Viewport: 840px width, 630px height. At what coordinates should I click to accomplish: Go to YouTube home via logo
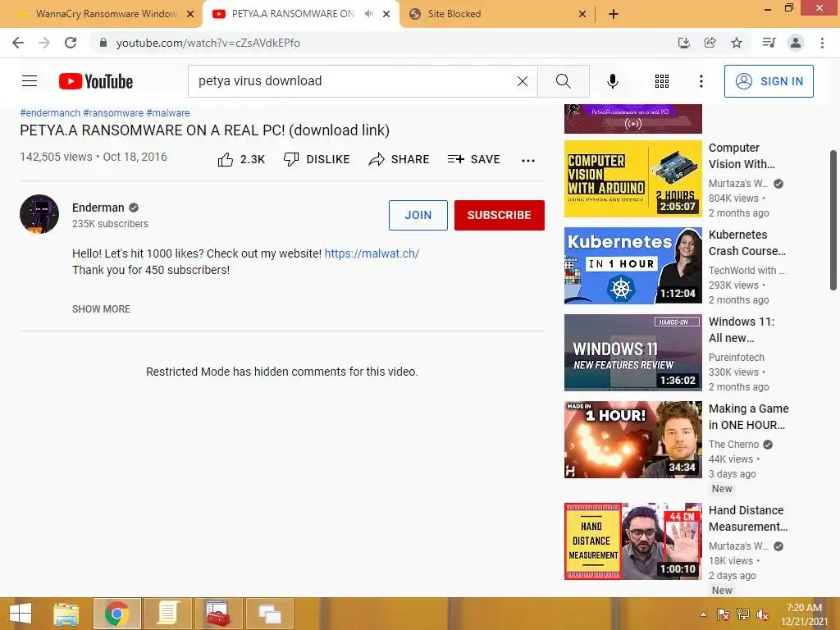[x=96, y=81]
